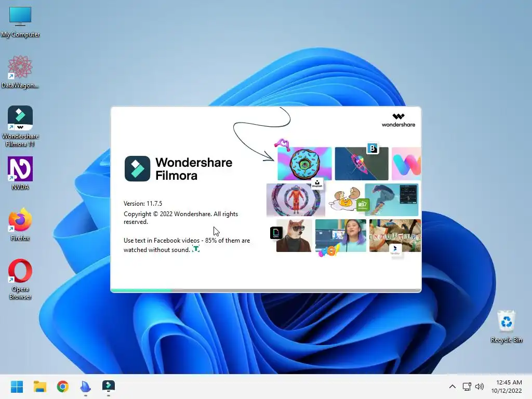Click the splash loading progress bar

coord(266,290)
